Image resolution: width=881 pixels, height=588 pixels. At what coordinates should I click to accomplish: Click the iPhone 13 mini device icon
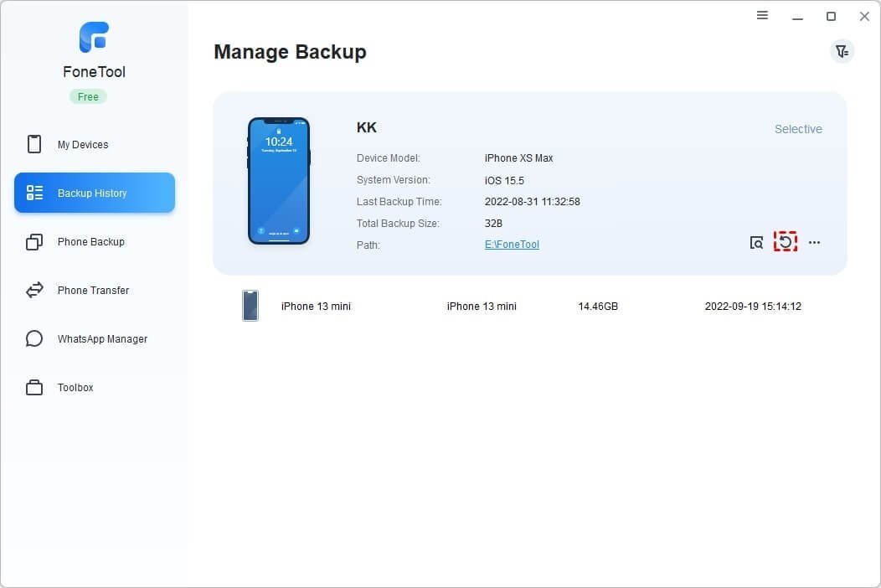tap(250, 306)
